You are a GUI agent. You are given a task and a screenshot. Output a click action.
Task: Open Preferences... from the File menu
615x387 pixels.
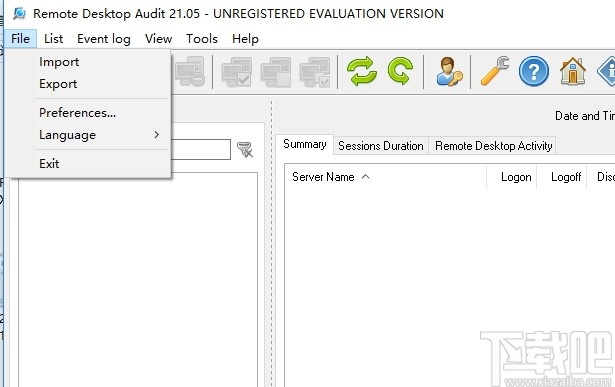tap(89, 113)
